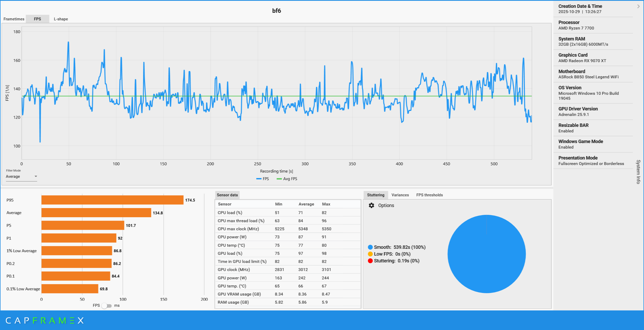Viewport: 644px width, 330px height.
Task: Click the blue stuttering pie chart
Action: pos(486,254)
